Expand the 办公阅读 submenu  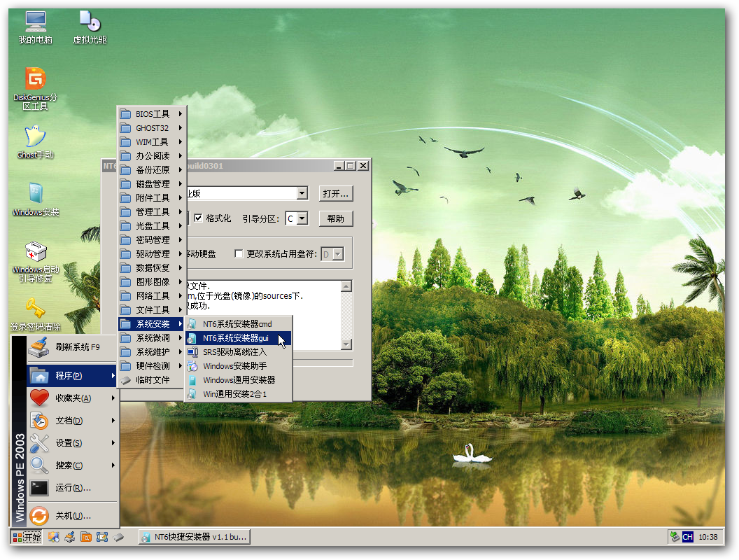pos(151,155)
